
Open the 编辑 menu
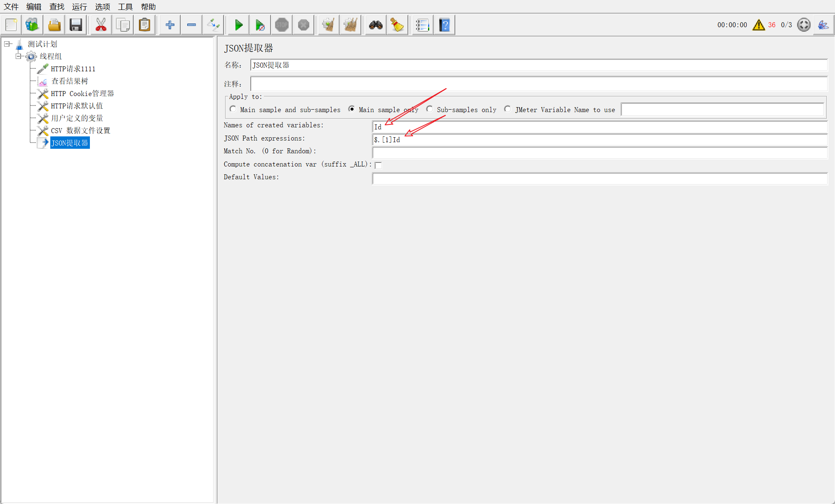[x=34, y=7]
